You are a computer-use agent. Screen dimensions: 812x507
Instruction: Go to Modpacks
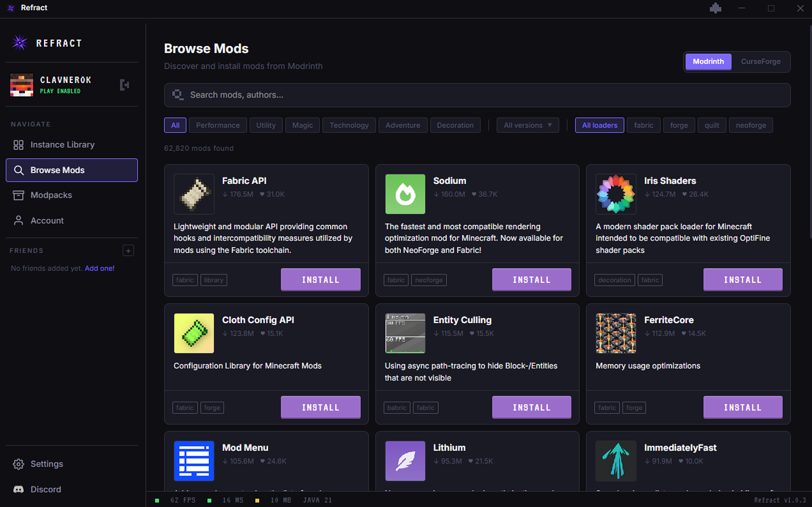click(72, 195)
